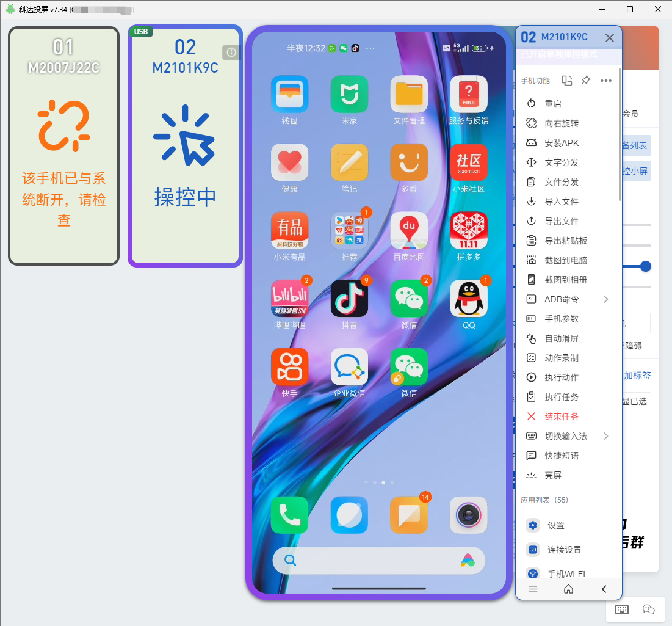Choose 截图到相册 entry
The height and width of the screenshot is (626, 672).
pos(568,280)
